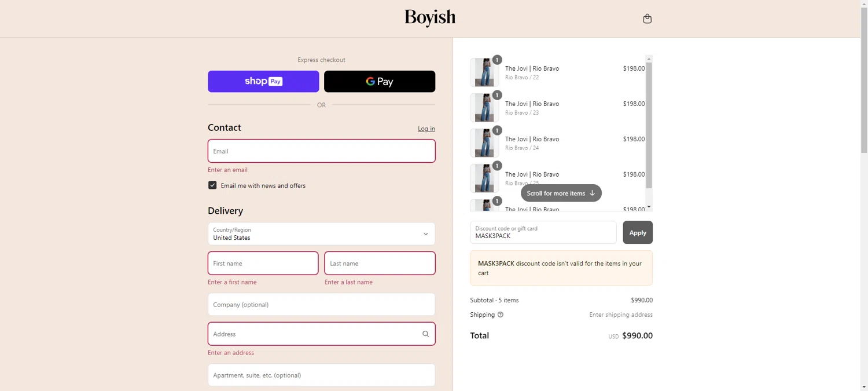Apply the MASK3PACK discount code
The image size is (868, 391).
[638, 232]
